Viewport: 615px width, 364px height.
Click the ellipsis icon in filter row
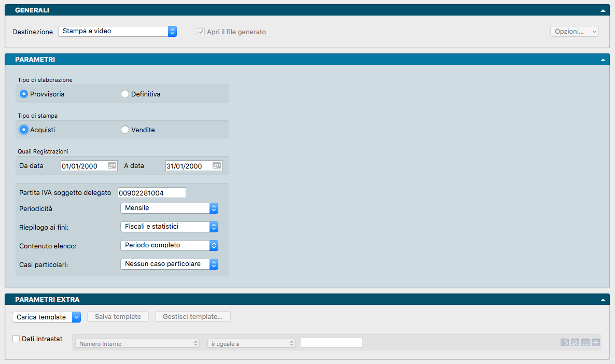click(585, 343)
